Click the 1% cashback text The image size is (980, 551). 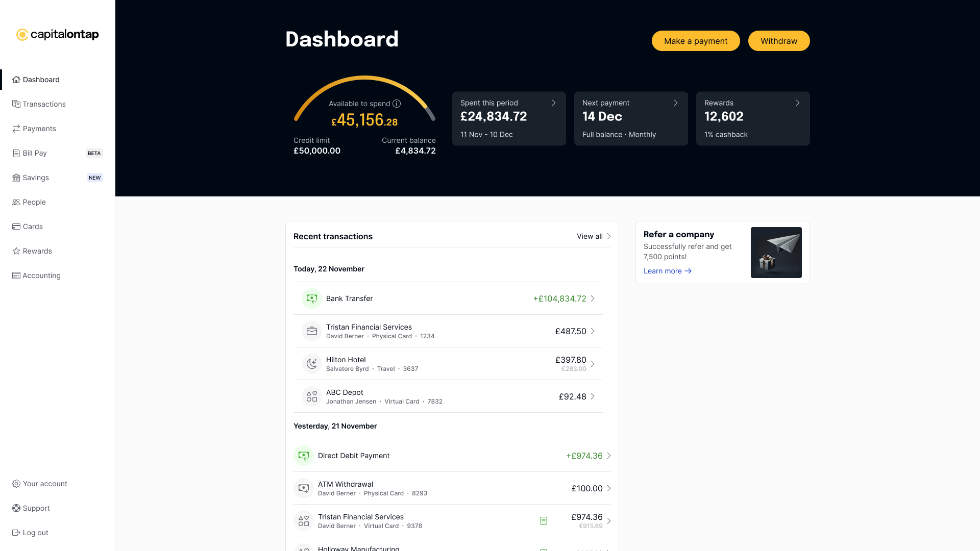pyautogui.click(x=726, y=135)
